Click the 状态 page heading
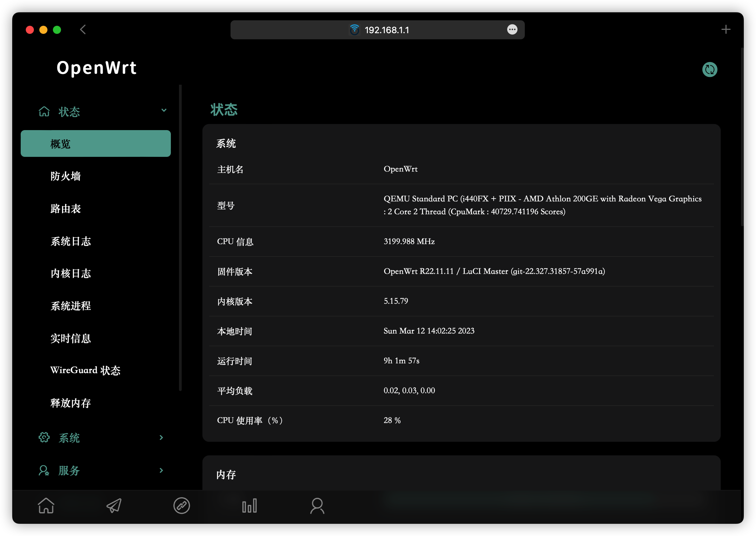Screen dimensions: 756x536 [224, 110]
